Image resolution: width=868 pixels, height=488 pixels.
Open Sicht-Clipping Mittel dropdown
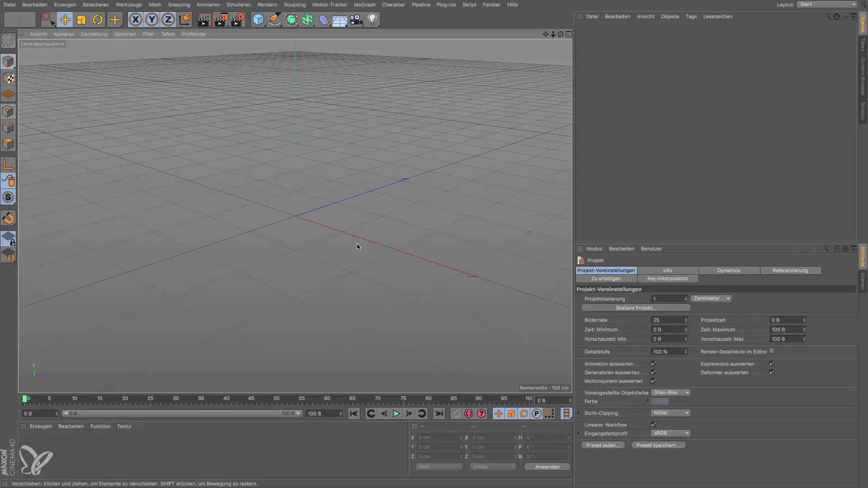point(670,413)
